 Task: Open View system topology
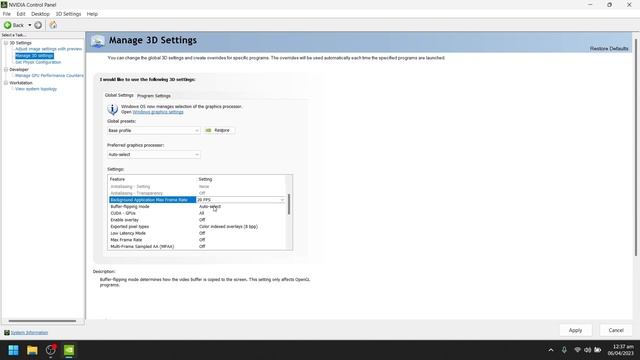[36, 89]
